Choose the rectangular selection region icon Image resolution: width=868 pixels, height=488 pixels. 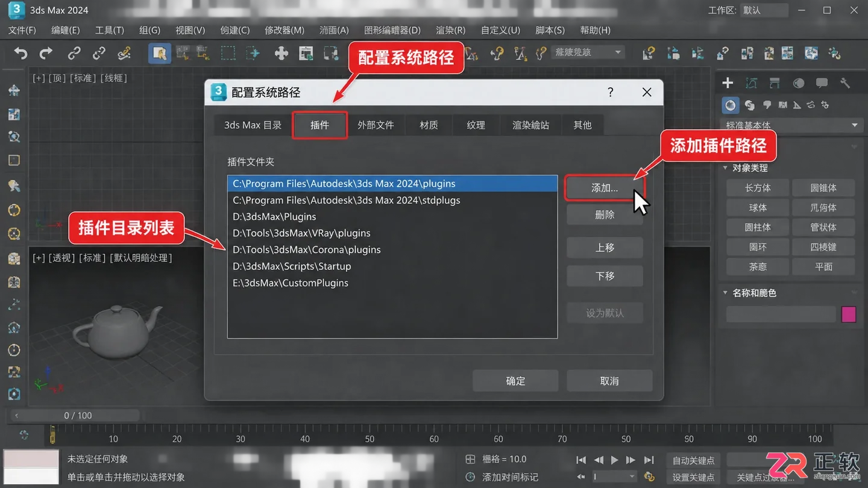tap(228, 54)
